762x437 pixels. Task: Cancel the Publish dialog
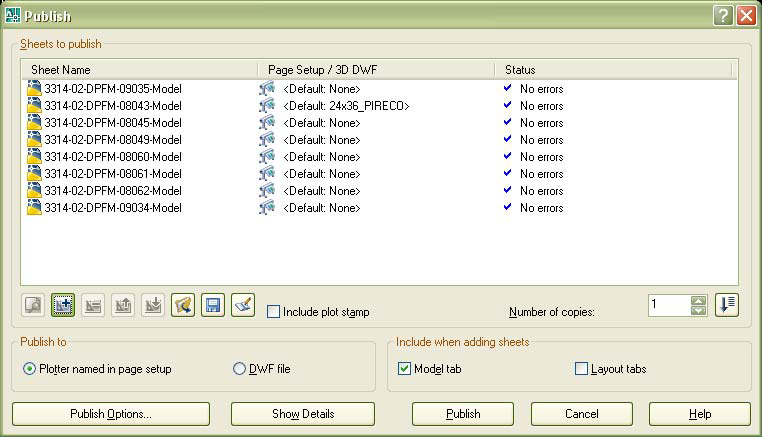click(x=582, y=414)
